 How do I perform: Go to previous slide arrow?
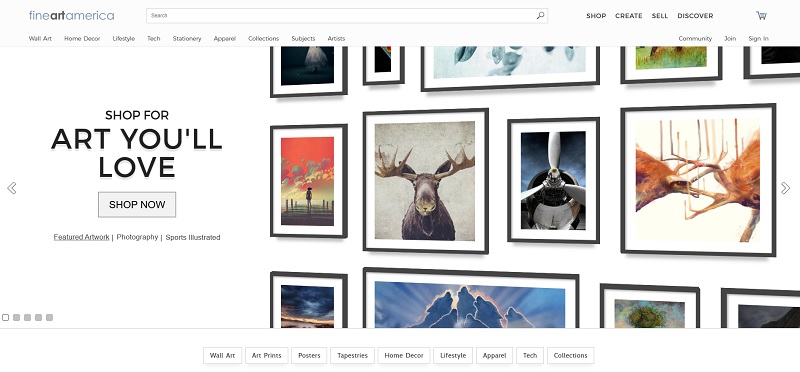pyautogui.click(x=12, y=188)
